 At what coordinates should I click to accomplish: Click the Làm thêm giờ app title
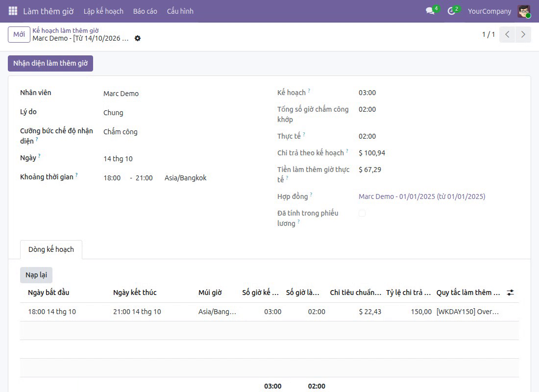(49, 11)
